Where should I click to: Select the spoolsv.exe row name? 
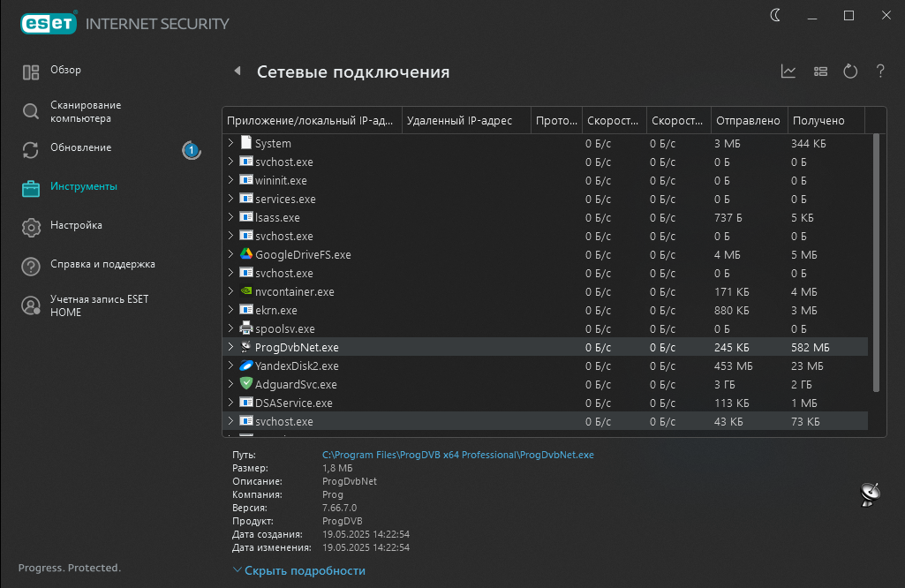285,329
